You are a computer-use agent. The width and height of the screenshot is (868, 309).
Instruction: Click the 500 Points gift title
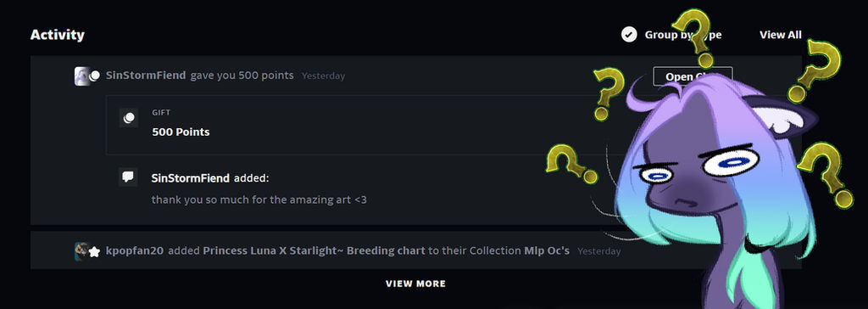pyautogui.click(x=181, y=132)
